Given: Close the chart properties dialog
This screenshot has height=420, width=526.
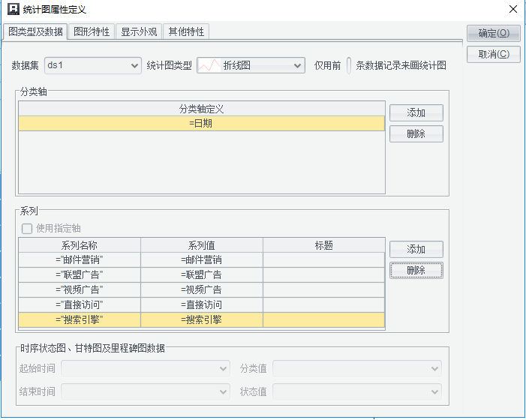Looking at the screenshot, I should click(x=512, y=10).
